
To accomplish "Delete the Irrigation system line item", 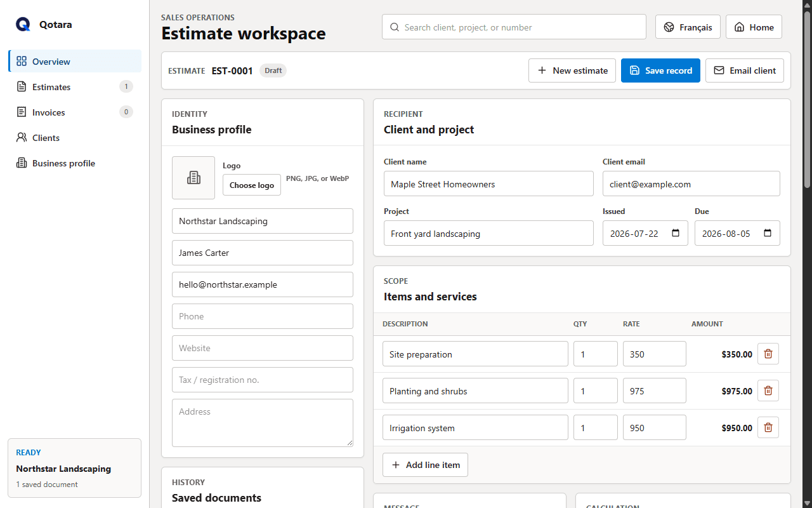I will [768, 427].
